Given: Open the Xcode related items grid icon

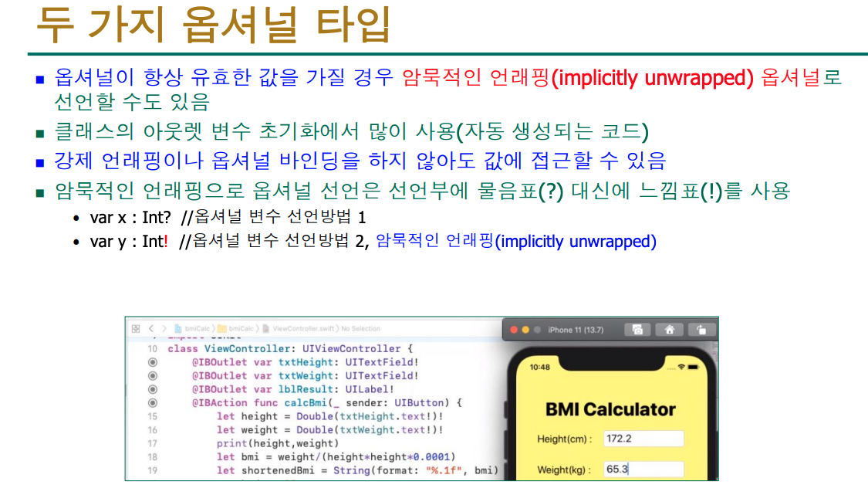Looking at the screenshot, I should (136, 329).
